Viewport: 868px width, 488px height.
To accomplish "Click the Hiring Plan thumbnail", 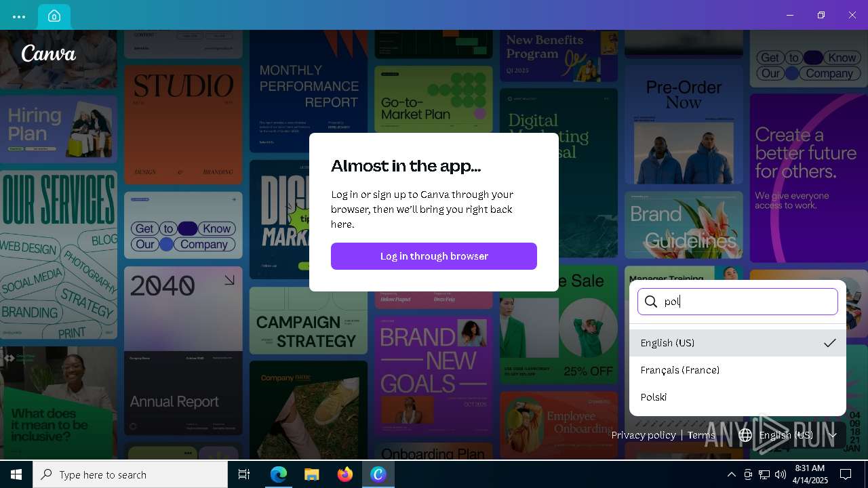I will 58,129.
